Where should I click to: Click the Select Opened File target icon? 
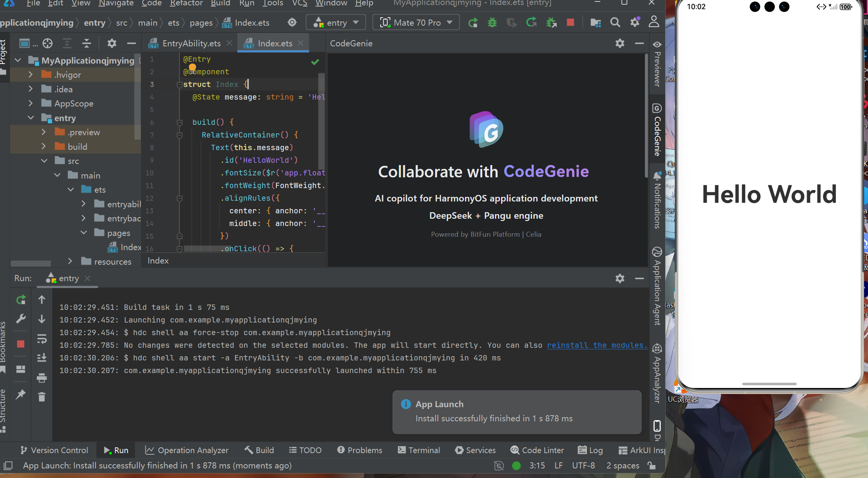48,43
